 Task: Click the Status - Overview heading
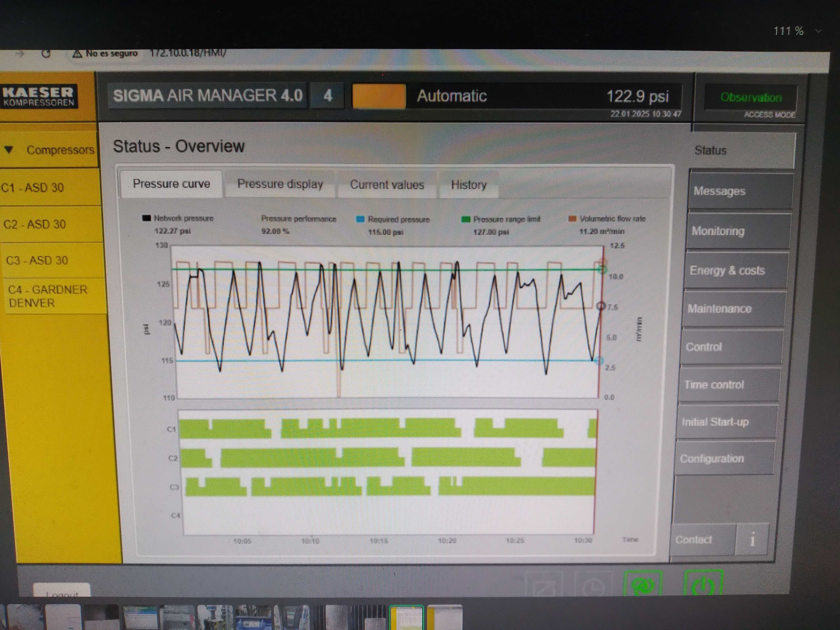(178, 146)
